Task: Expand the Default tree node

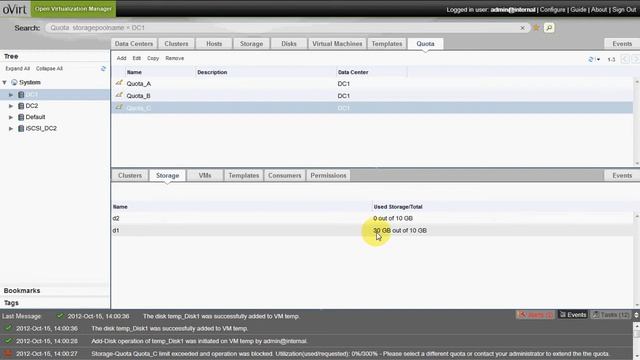Action: 11,117
